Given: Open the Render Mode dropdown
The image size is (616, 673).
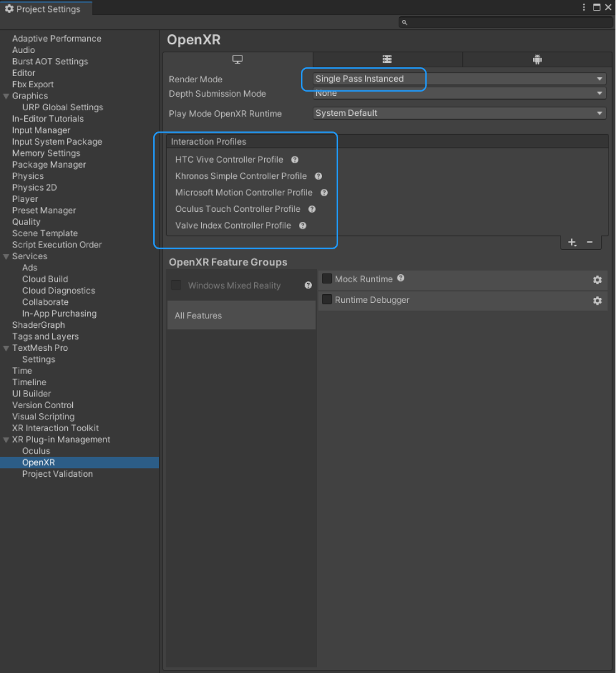Looking at the screenshot, I should tap(458, 79).
